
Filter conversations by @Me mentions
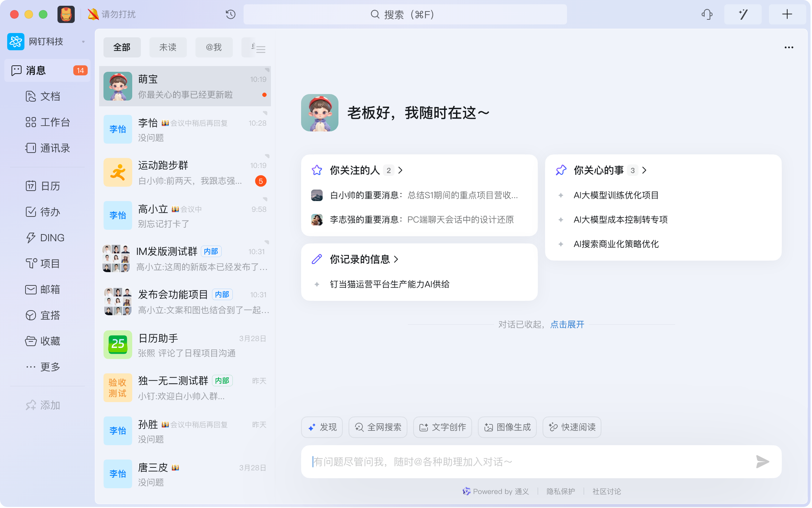[214, 47]
